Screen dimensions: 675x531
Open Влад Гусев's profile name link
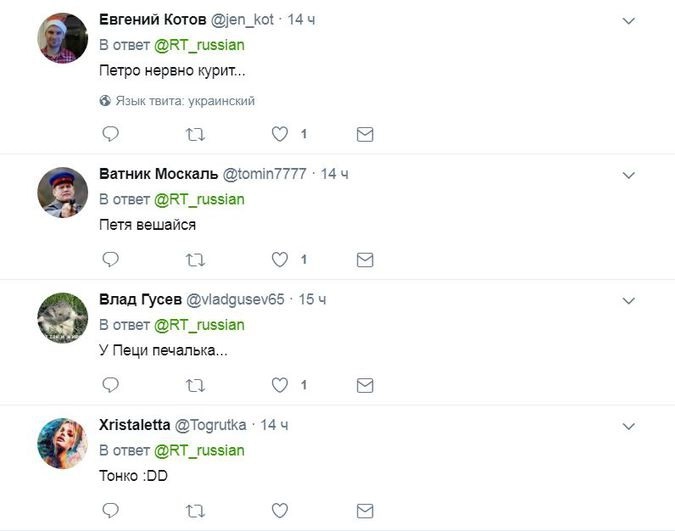(x=139, y=299)
